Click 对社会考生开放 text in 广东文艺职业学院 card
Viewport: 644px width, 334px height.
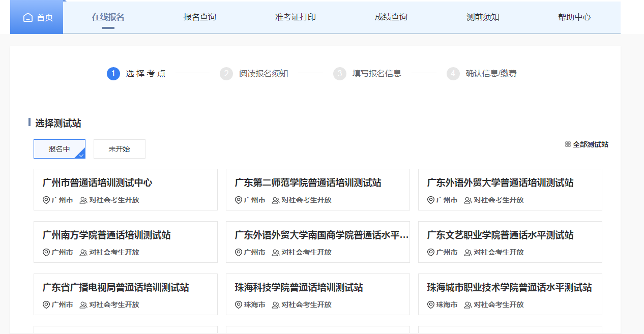tap(499, 253)
